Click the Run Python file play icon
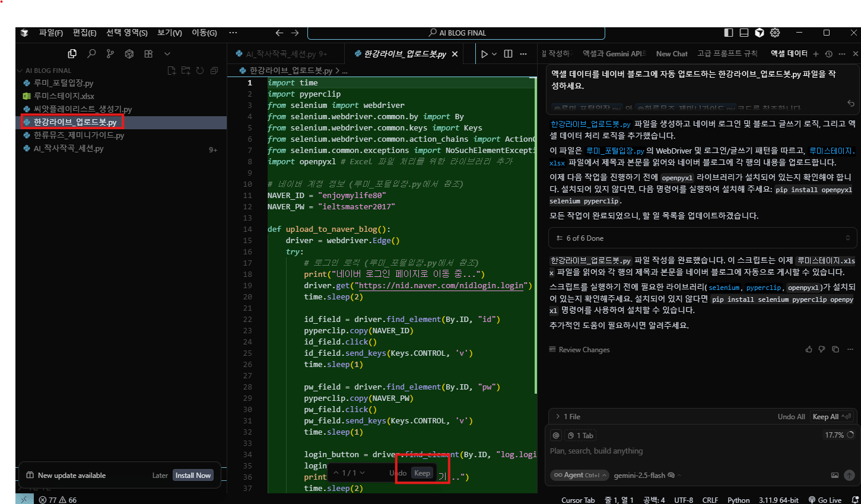The height and width of the screenshot is (504, 861). pos(484,54)
